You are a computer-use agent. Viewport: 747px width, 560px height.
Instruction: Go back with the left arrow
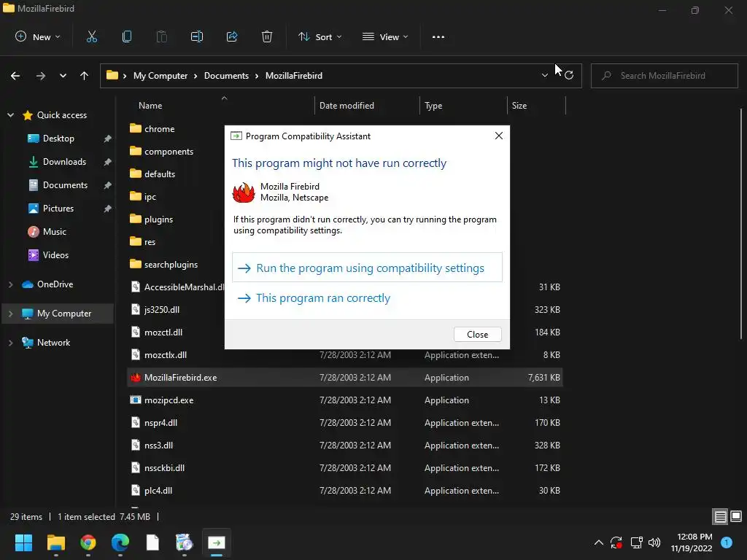(x=15, y=76)
